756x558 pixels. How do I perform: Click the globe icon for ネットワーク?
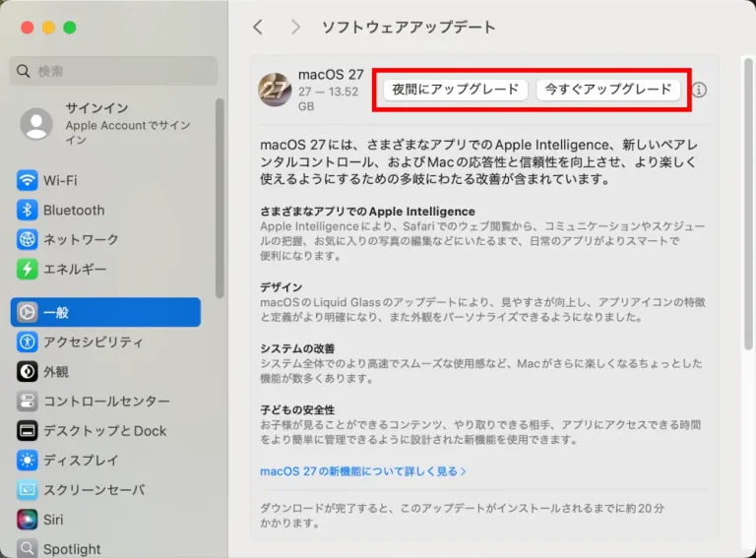[27, 239]
